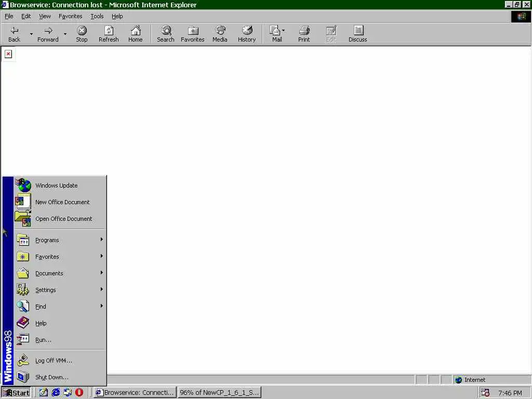The width and height of the screenshot is (532, 399).
Task: Open the Media toolbar button
Action: point(220,34)
